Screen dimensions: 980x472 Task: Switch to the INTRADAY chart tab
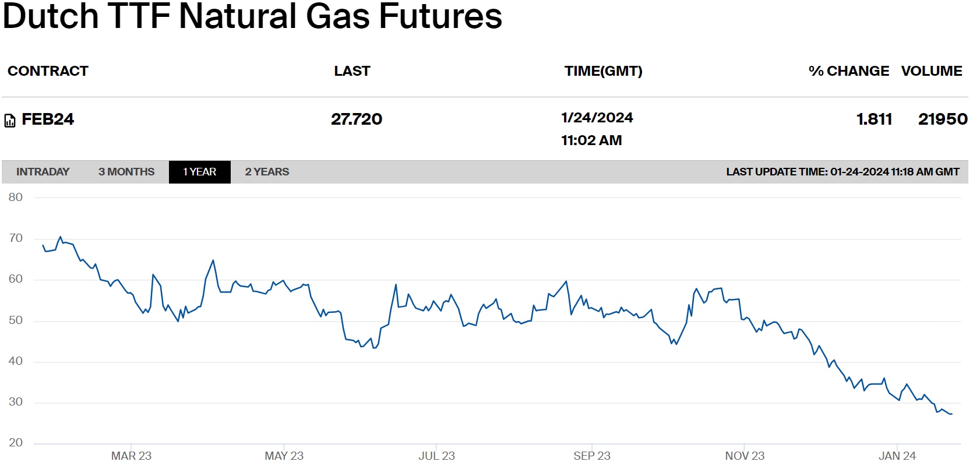tap(43, 172)
